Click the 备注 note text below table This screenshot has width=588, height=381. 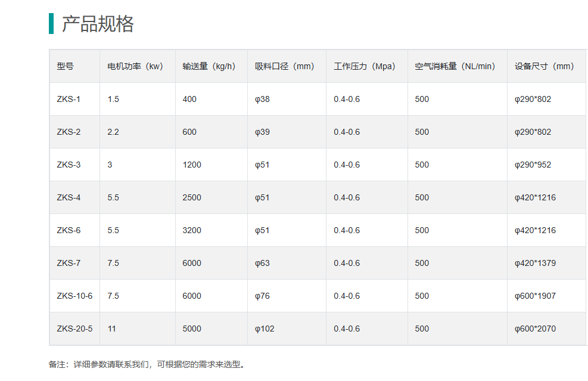pos(147,364)
